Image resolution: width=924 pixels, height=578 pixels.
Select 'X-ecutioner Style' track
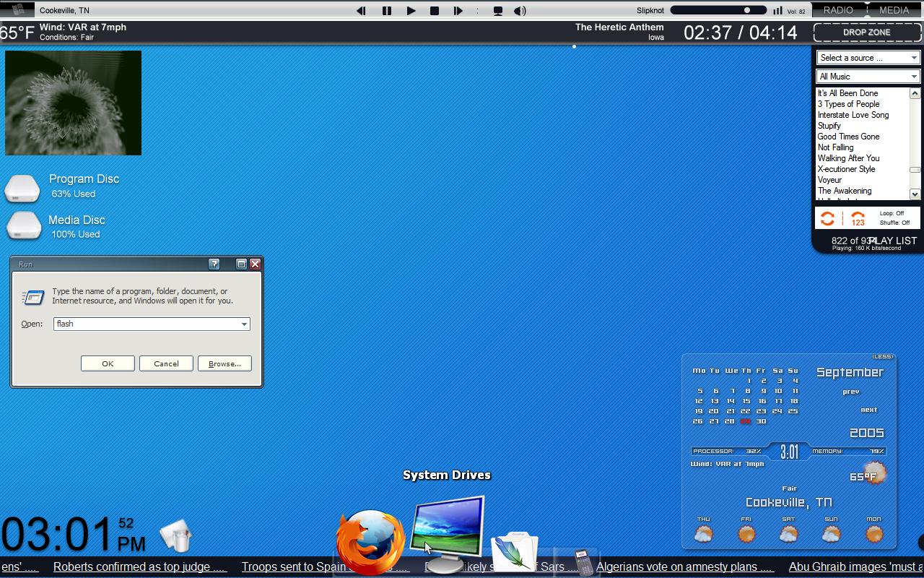(x=846, y=169)
